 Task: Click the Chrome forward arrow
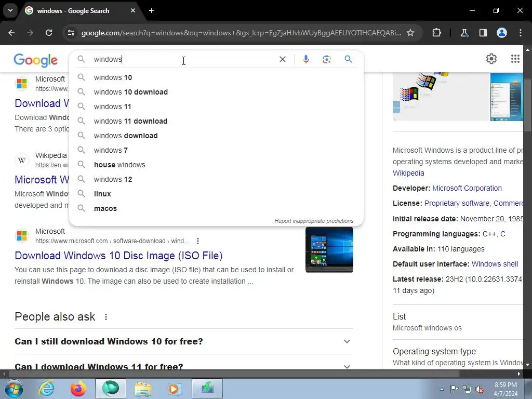point(30,33)
